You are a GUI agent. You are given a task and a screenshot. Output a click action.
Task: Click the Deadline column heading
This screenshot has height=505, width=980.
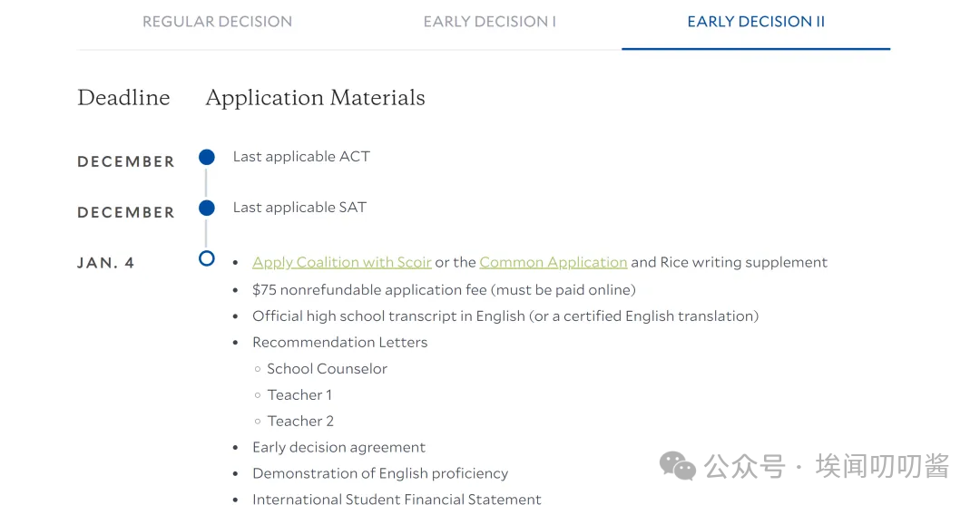(123, 98)
